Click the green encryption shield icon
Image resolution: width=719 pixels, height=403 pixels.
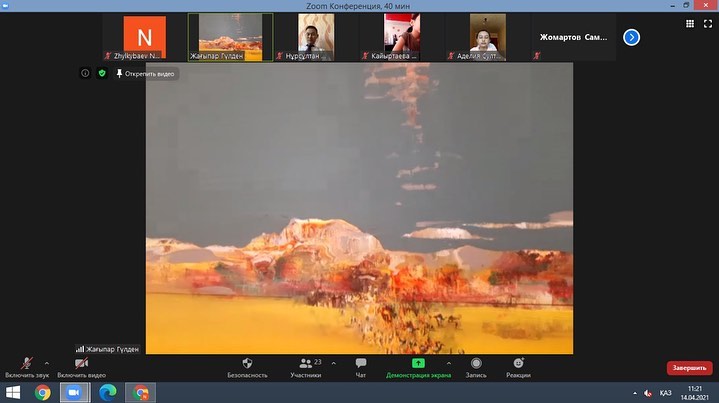click(102, 73)
